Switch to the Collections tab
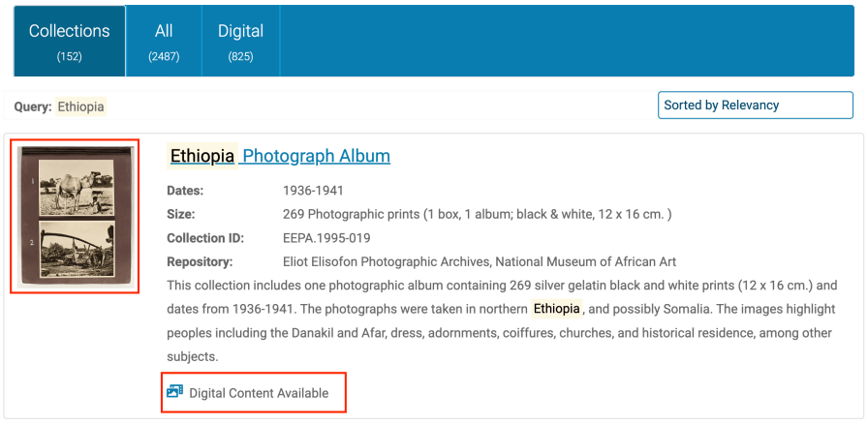The image size is (868, 424). click(70, 41)
